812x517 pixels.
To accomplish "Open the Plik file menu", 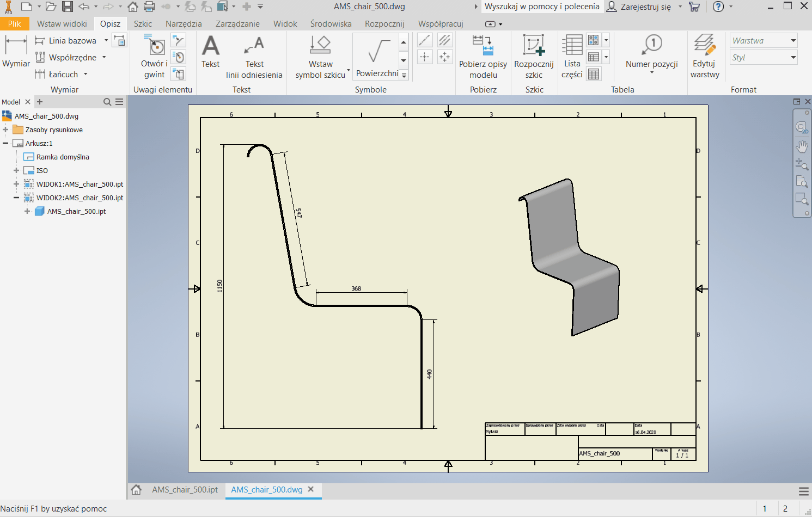I will pyautogui.click(x=14, y=24).
